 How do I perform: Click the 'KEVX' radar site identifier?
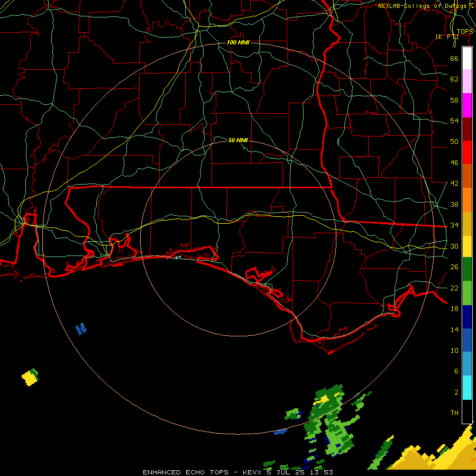click(253, 472)
